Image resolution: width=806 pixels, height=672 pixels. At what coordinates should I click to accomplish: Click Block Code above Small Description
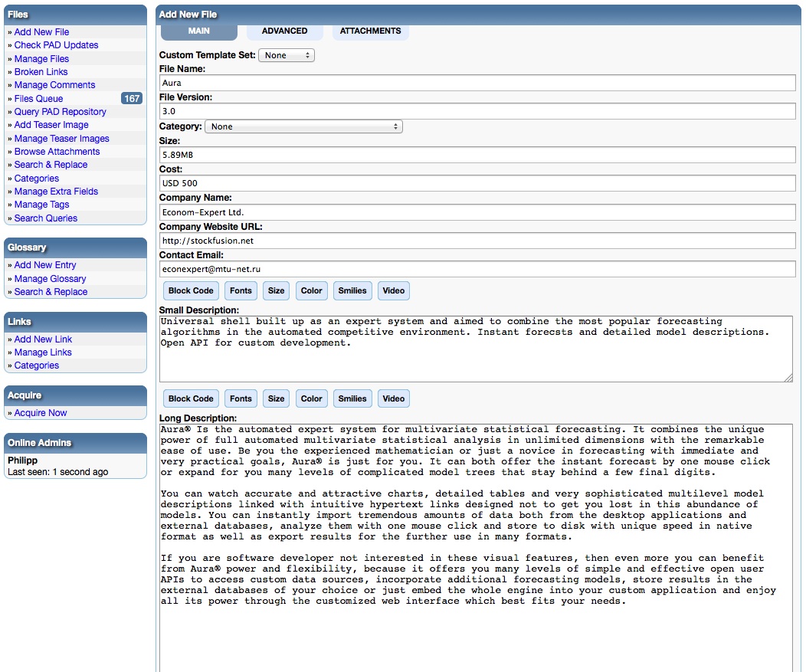[191, 290]
